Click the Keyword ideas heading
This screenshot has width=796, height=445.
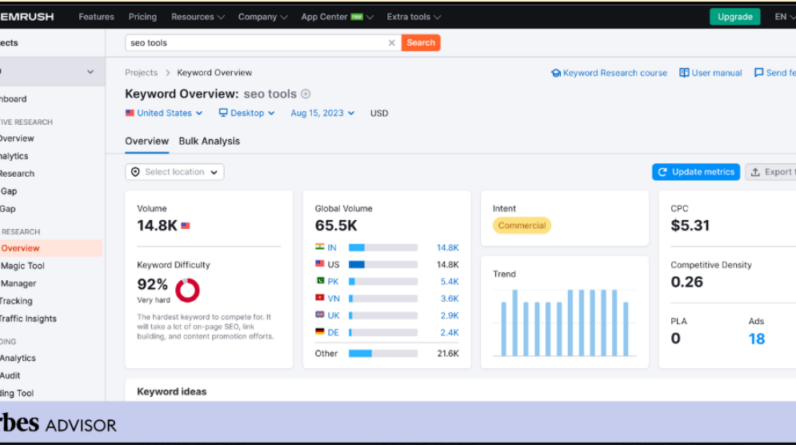click(x=172, y=392)
